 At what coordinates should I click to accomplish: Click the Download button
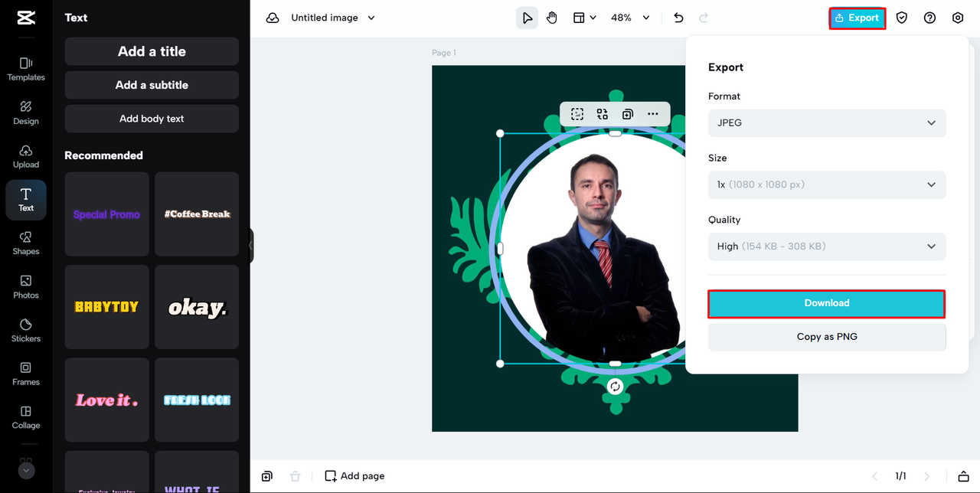click(x=827, y=303)
